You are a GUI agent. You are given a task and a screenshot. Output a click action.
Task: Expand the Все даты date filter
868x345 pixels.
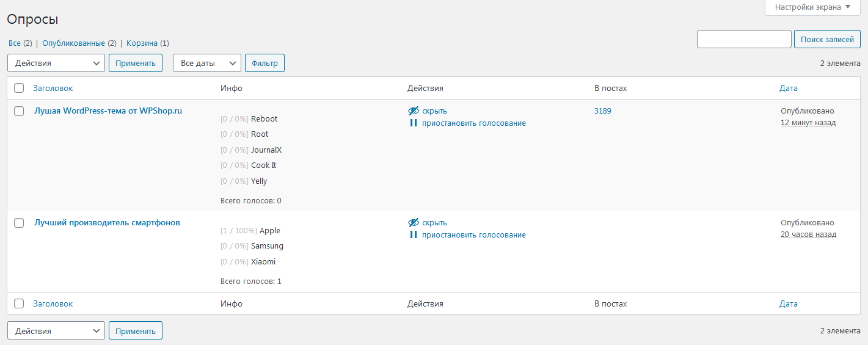[207, 63]
